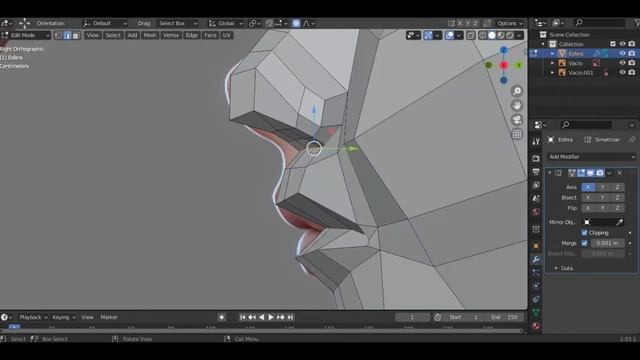This screenshot has height=360, width=640.
Task: Open viewport shading options dropdown arrow
Action: coord(519,36)
